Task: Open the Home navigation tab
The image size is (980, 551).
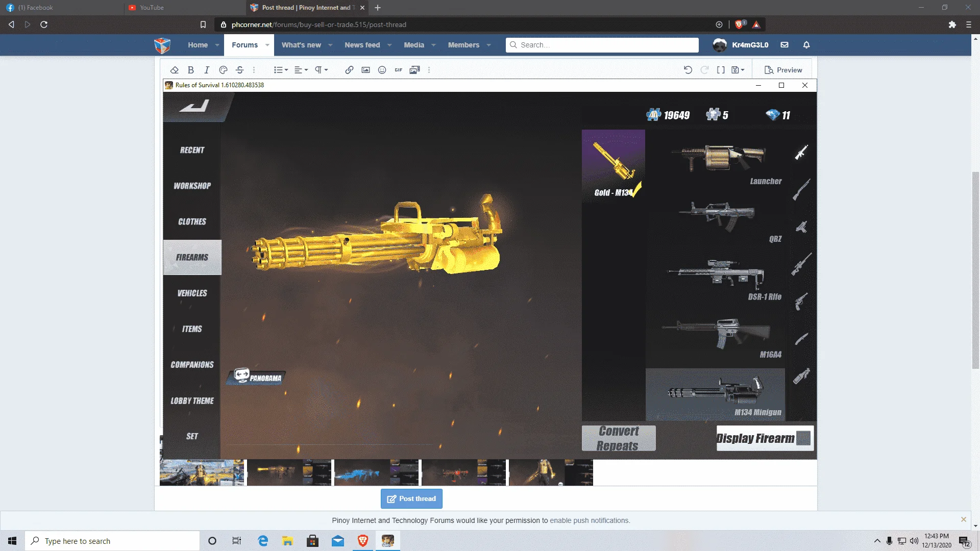Action: tap(198, 45)
